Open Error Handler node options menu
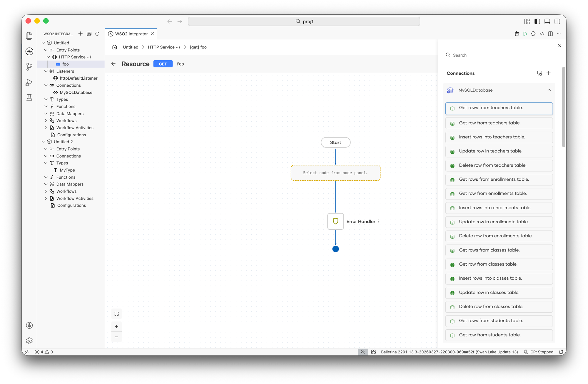The image size is (588, 384). [379, 222]
